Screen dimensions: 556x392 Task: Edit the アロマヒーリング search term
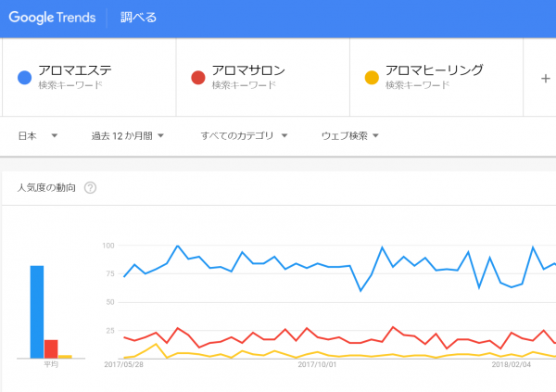click(435, 70)
